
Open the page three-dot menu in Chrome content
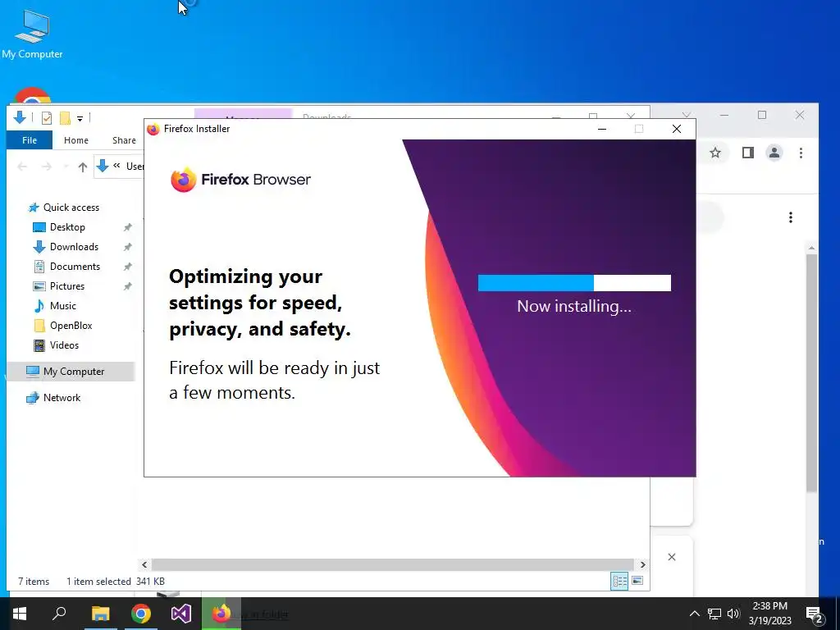pos(791,217)
